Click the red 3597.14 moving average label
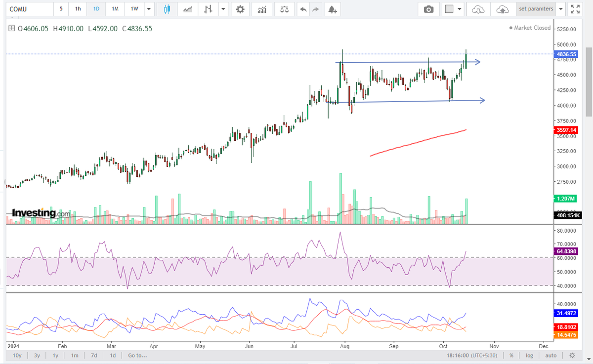593x364 pixels. click(x=566, y=130)
